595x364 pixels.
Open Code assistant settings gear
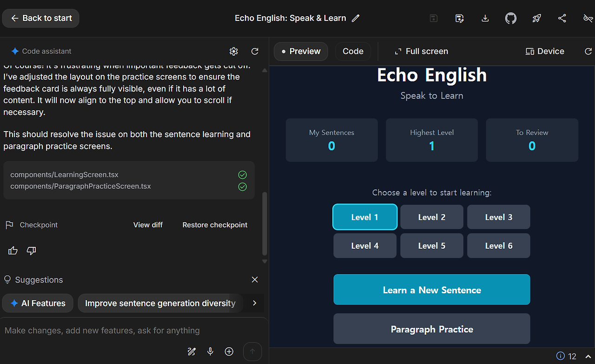coord(234,51)
